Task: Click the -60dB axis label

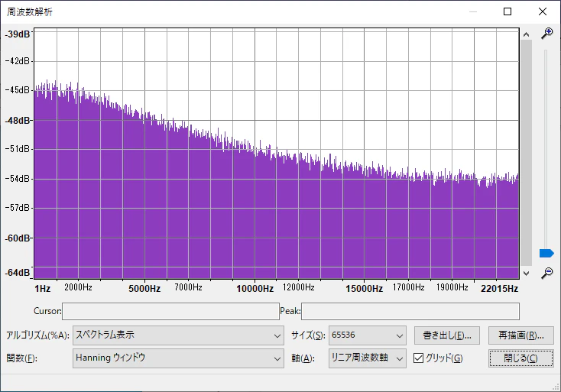Action: 18,238
